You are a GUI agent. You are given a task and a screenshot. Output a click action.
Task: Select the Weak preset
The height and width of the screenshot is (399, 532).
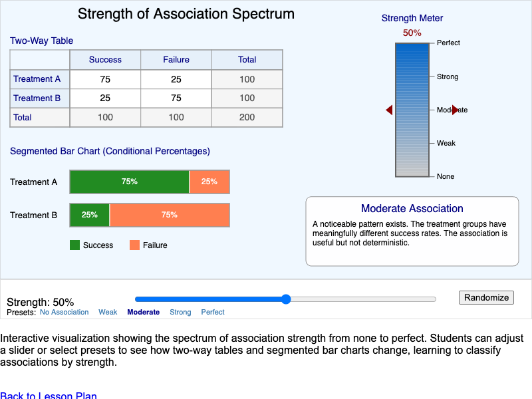(108, 312)
